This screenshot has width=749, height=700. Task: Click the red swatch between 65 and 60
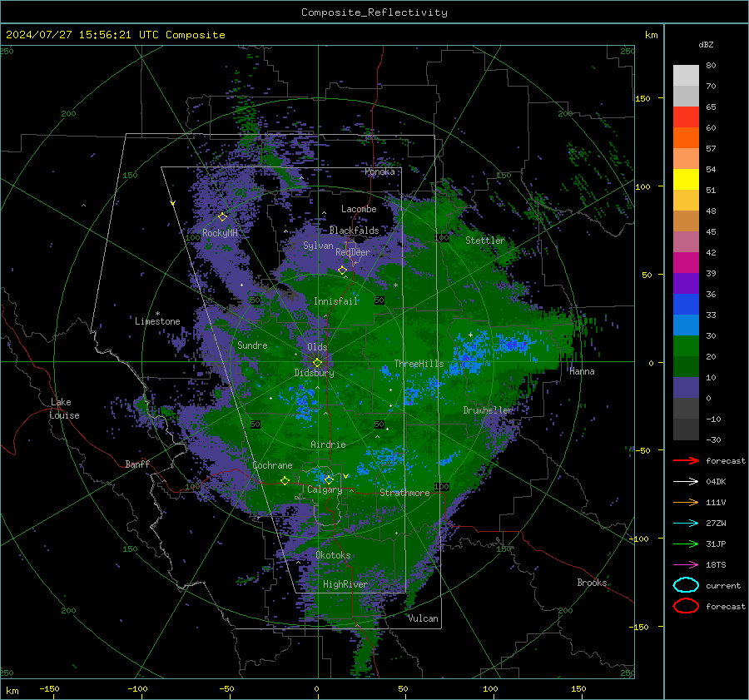[x=686, y=117]
